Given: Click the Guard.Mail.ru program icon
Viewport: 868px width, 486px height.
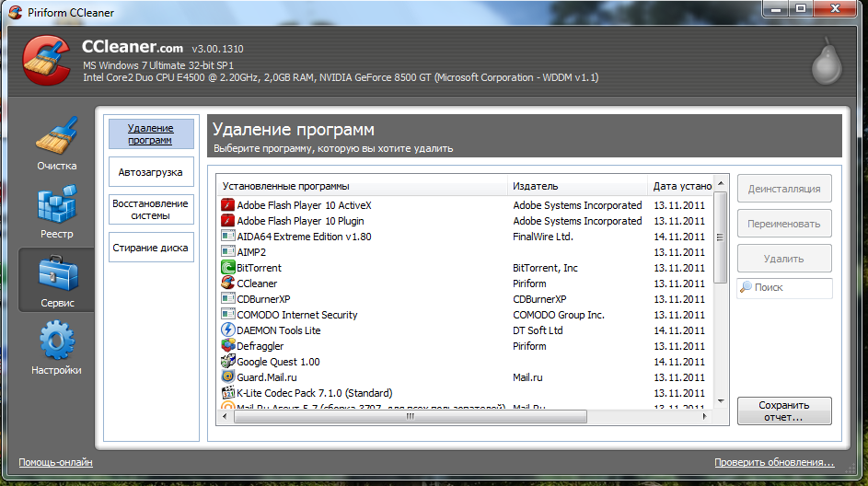Looking at the screenshot, I should (227, 377).
